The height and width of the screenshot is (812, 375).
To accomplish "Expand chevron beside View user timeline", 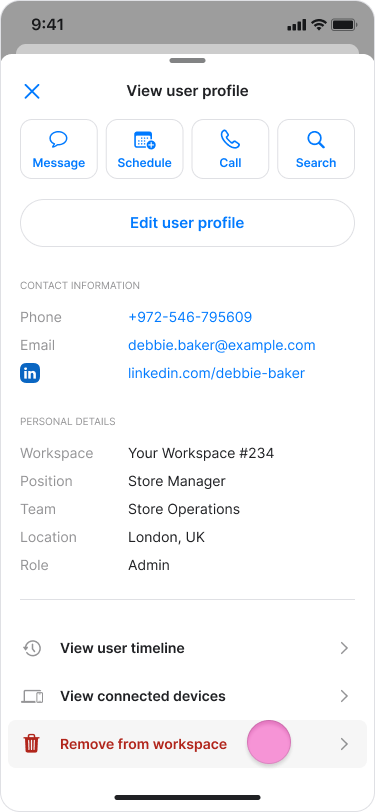I will coord(344,648).
